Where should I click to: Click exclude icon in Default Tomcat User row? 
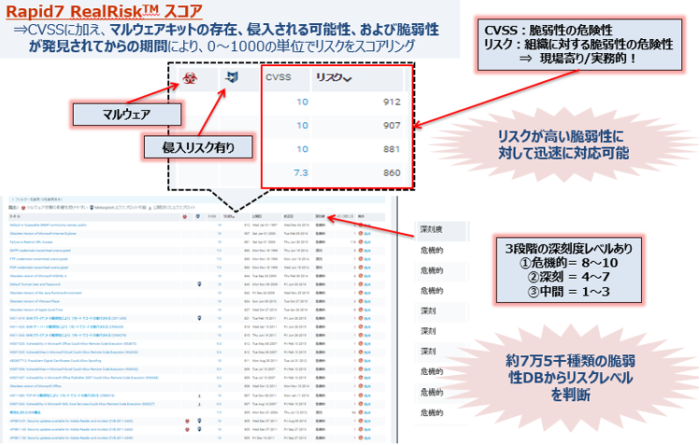[x=361, y=284]
